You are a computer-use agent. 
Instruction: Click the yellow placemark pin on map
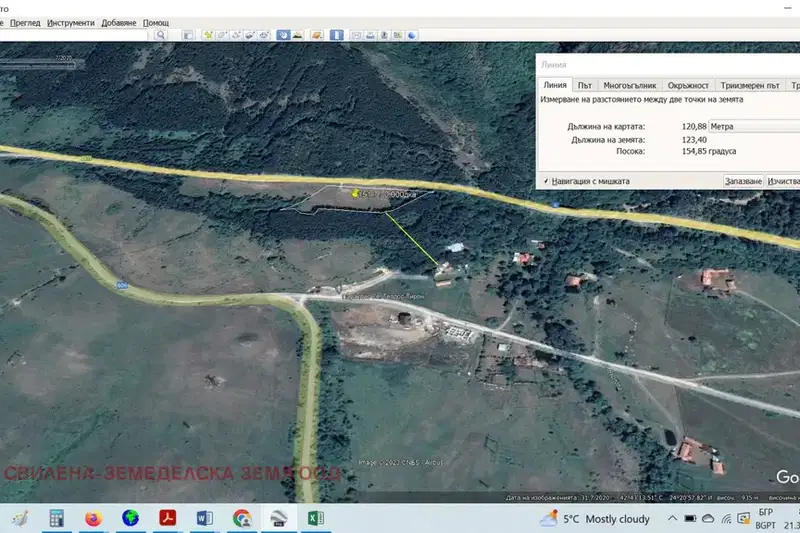[x=356, y=193]
